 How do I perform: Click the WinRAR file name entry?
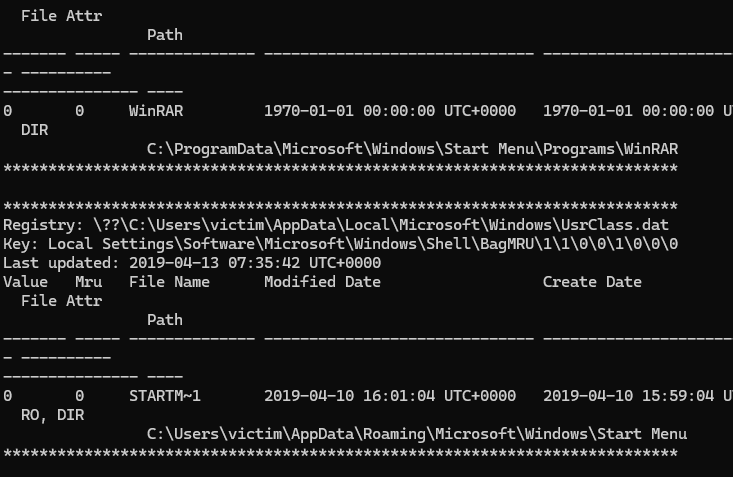156,110
